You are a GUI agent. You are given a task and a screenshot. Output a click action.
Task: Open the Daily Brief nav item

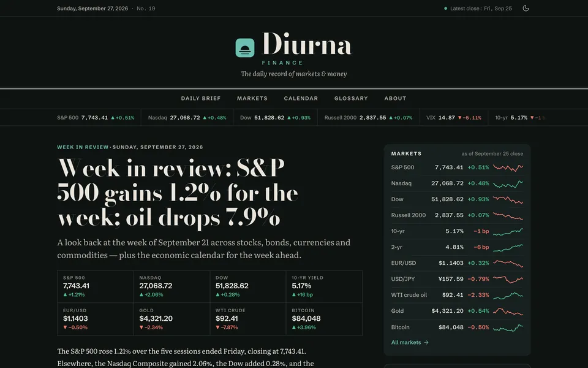pyautogui.click(x=201, y=98)
